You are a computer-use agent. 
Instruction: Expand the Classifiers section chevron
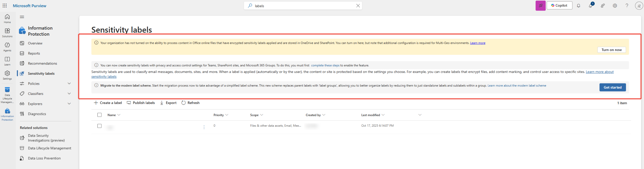click(x=69, y=94)
